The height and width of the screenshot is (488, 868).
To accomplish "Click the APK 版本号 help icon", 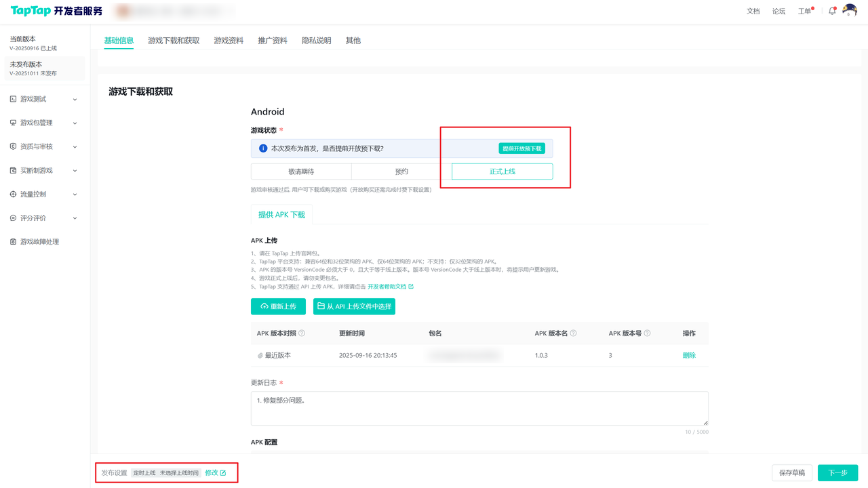I will 647,333.
